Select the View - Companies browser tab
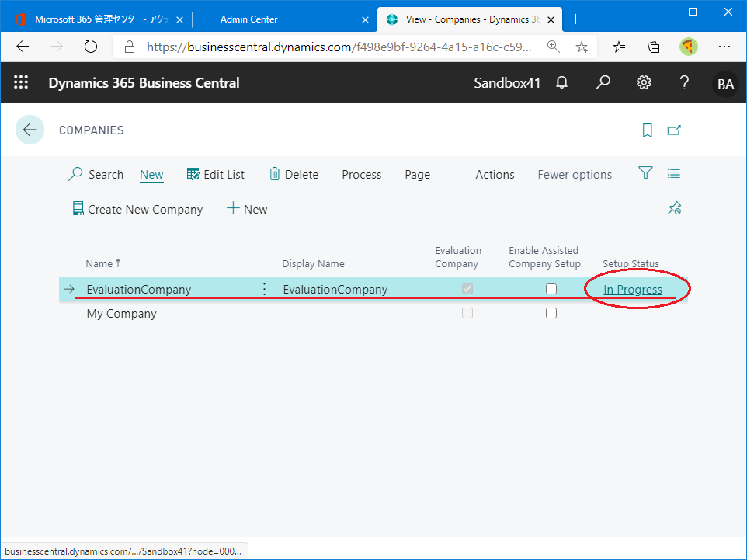The image size is (747, 560). click(470, 19)
